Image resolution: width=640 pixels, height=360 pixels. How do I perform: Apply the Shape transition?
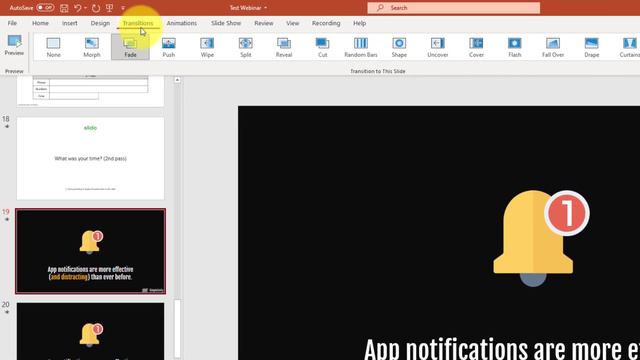coord(399,47)
